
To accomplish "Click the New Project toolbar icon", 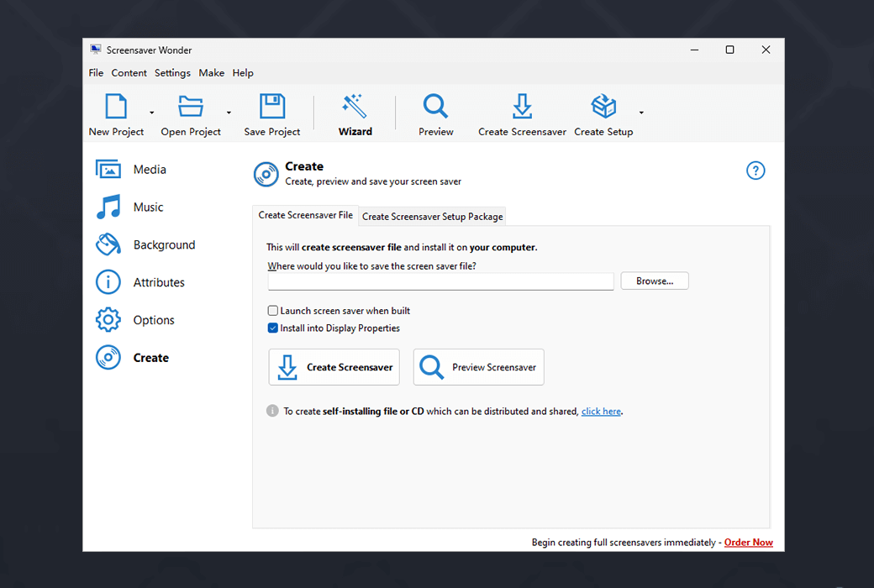I will pos(116,106).
